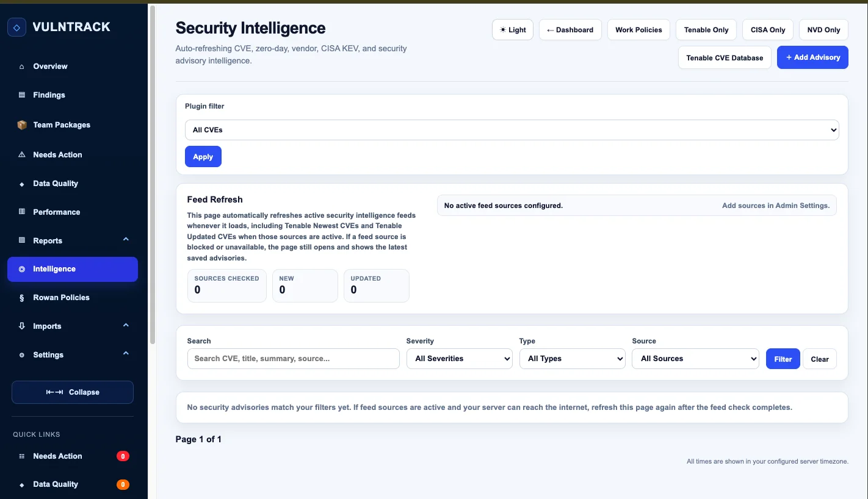Screen dimensions: 868x499
Task: Click the Imports download arrow icon
Action: pyautogui.click(x=22, y=326)
